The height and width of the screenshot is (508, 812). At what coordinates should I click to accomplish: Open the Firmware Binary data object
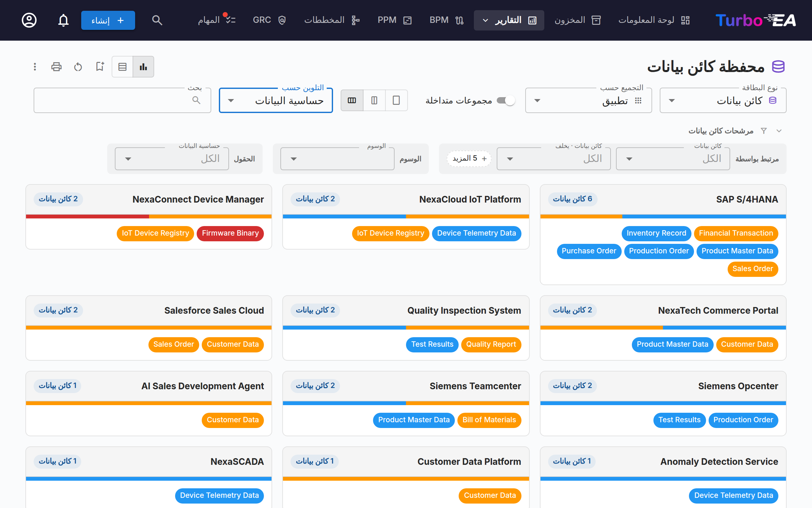230,233
